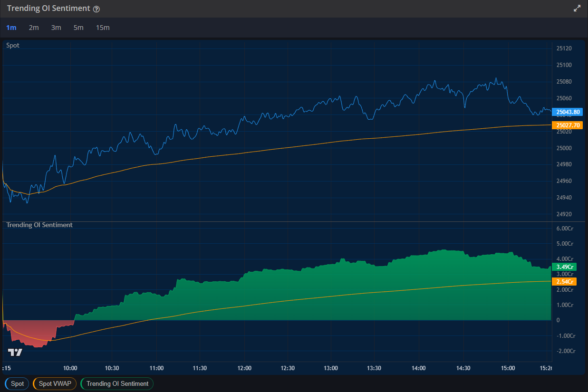Switch to the 5m timeframe
The height and width of the screenshot is (392, 588).
tap(78, 28)
